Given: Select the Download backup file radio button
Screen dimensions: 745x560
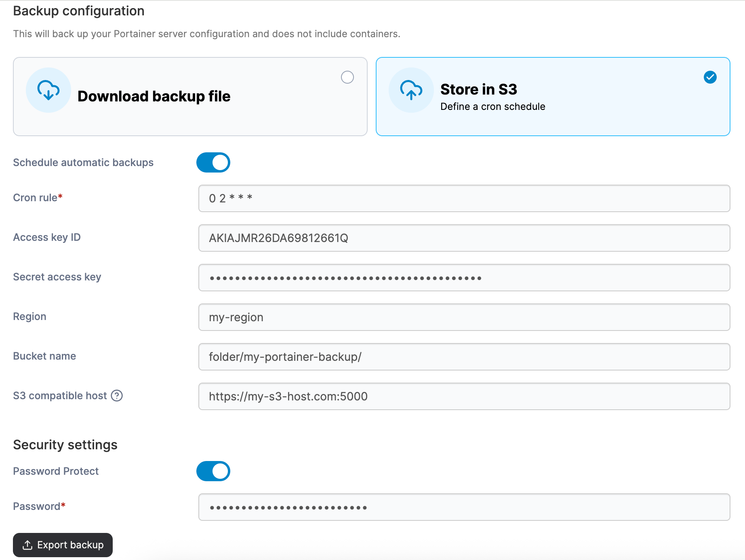Looking at the screenshot, I should 347,77.
